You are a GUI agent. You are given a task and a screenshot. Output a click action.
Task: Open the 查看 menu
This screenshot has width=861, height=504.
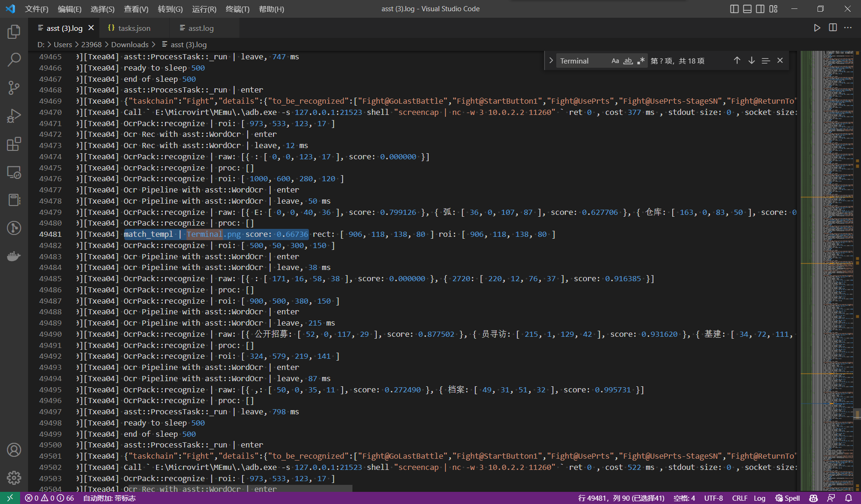tap(136, 8)
